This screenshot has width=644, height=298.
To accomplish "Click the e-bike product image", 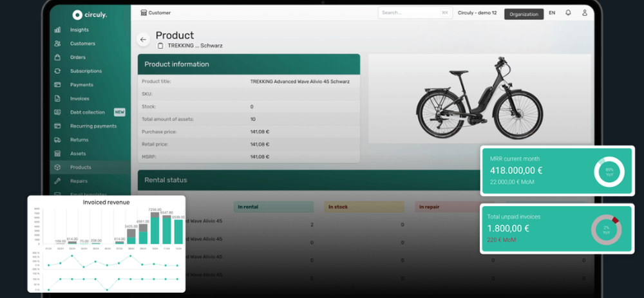I will [x=479, y=98].
